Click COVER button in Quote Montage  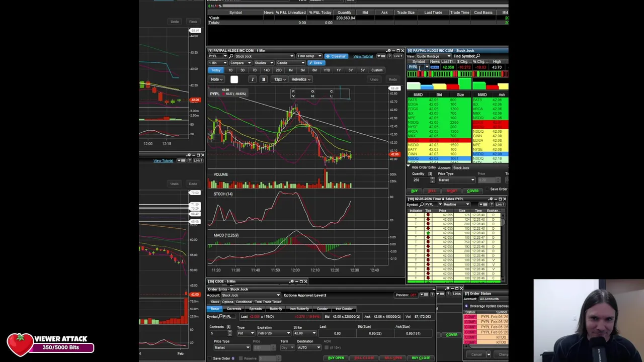pyautogui.click(x=473, y=191)
